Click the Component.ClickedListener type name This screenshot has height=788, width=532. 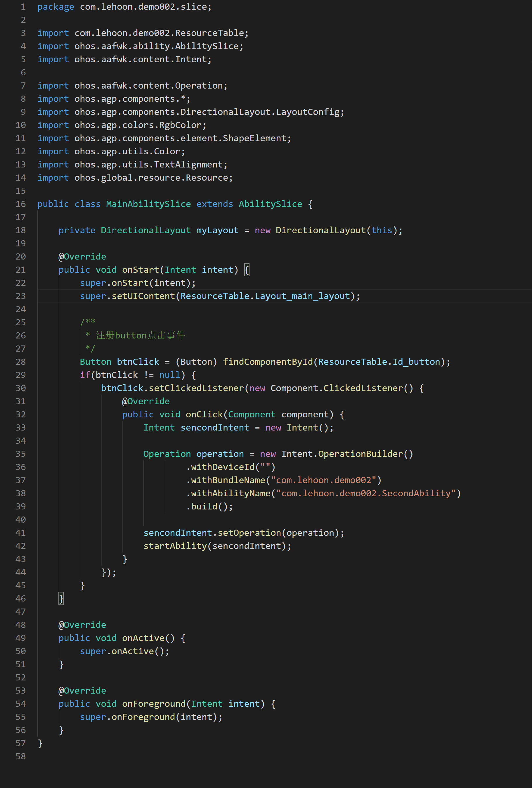[x=337, y=388]
